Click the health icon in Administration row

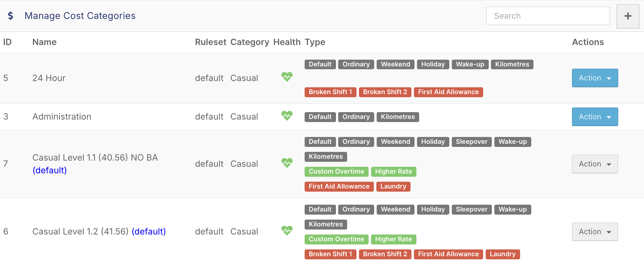pos(287,116)
